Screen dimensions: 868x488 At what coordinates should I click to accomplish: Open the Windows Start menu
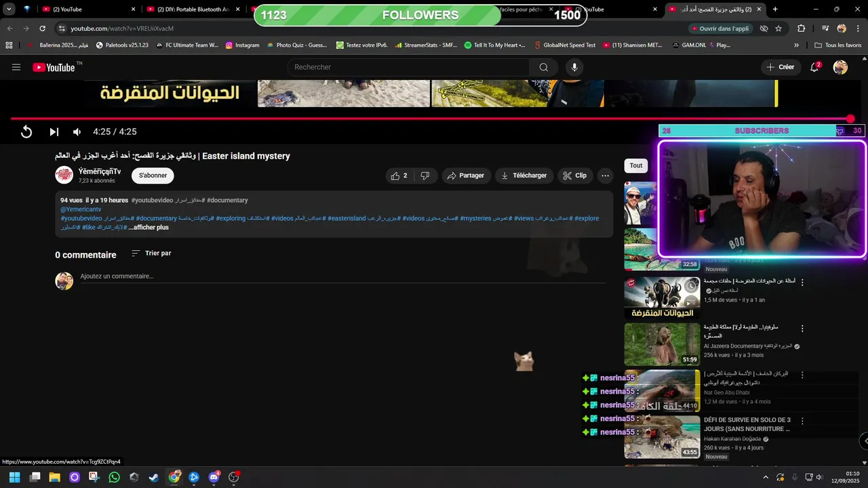(x=14, y=477)
